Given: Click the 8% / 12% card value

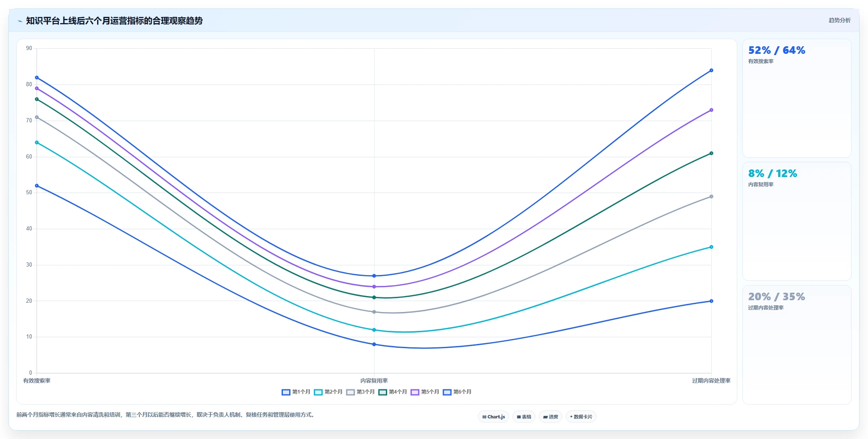Looking at the screenshot, I should tap(773, 174).
